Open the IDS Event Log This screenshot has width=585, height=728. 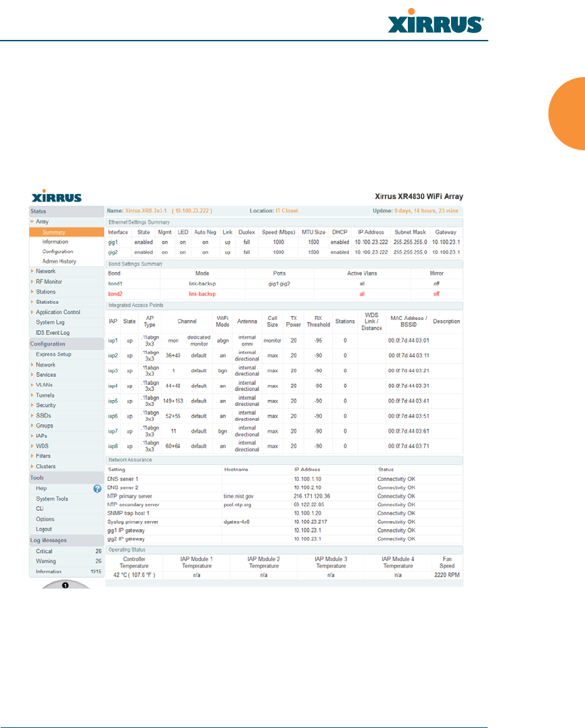[x=53, y=332]
